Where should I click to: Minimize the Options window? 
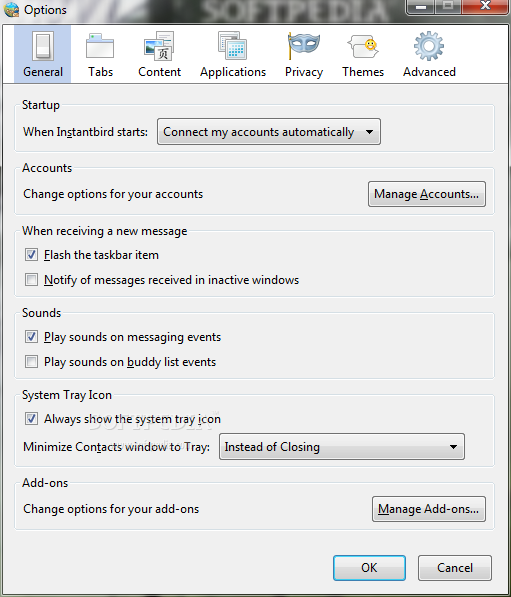[421, 7]
